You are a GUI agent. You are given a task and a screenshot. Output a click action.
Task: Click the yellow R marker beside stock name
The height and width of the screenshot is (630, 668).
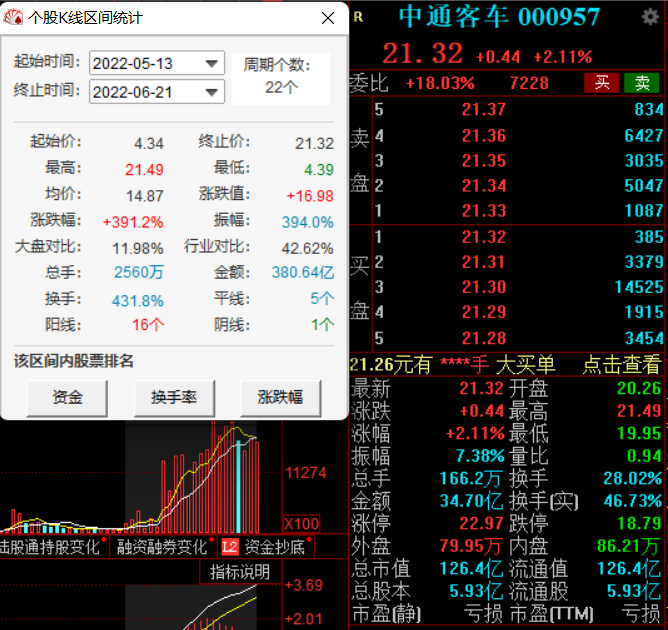pyautogui.click(x=358, y=17)
